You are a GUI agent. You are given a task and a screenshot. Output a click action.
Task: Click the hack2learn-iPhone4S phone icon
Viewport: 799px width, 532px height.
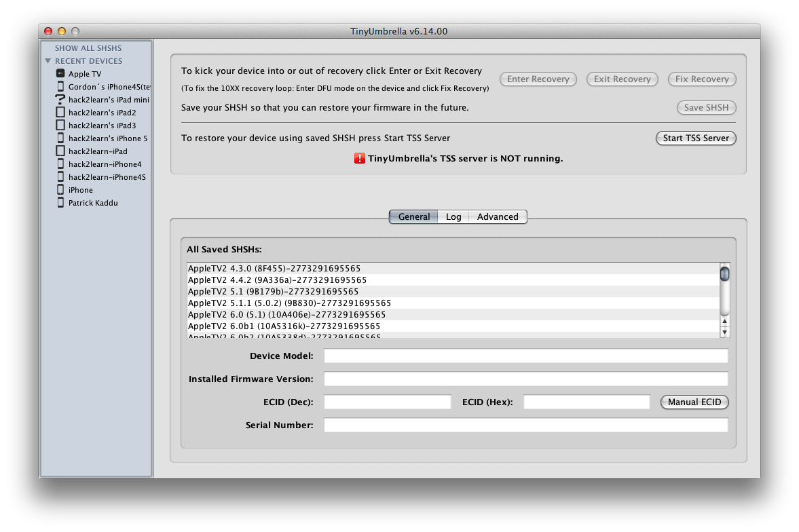pyautogui.click(x=60, y=177)
